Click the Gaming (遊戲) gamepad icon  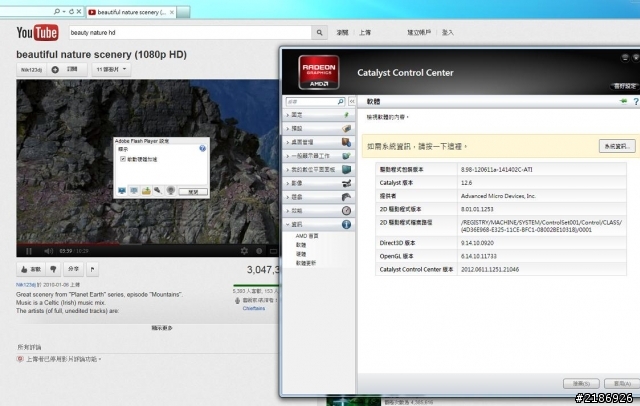pos(346,197)
